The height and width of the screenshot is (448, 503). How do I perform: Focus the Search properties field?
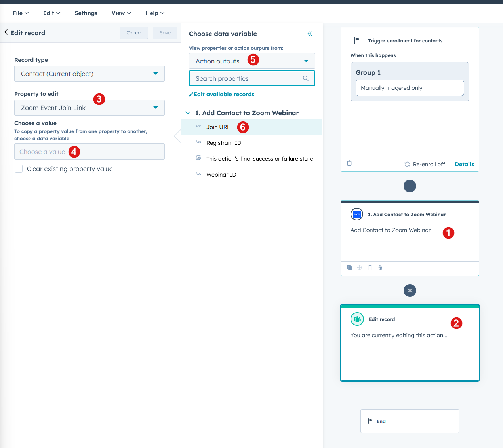point(252,78)
